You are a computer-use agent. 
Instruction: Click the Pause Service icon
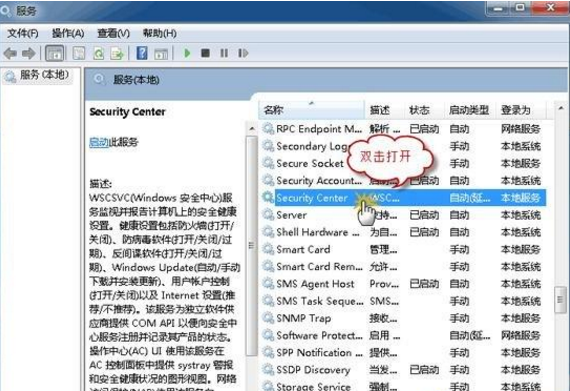click(x=224, y=53)
